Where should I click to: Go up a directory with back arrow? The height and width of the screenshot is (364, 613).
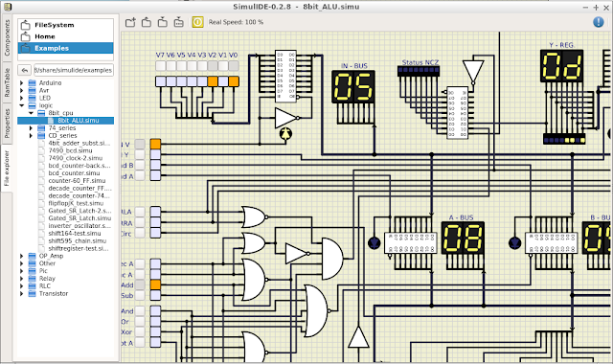coord(25,70)
